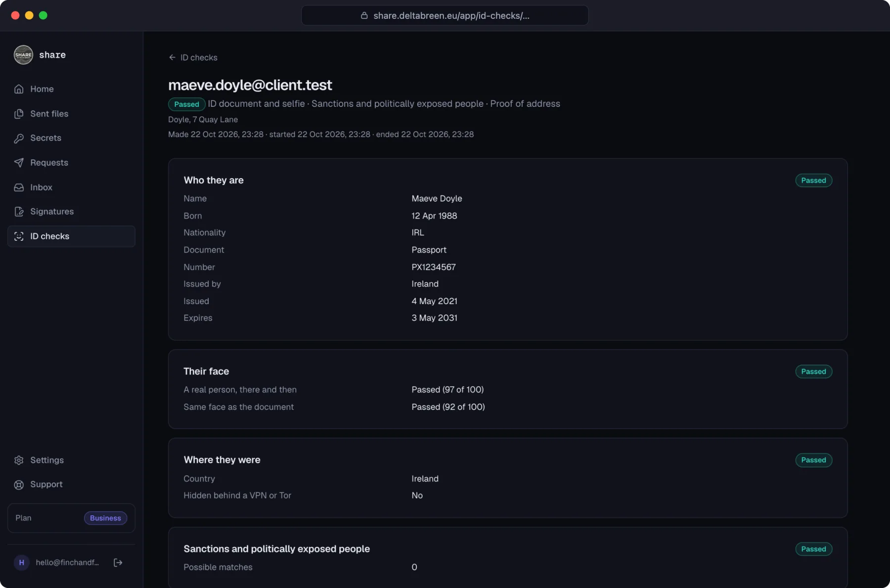Click the Home icon in sidebar
Image resolution: width=890 pixels, height=588 pixels.
[x=19, y=89]
